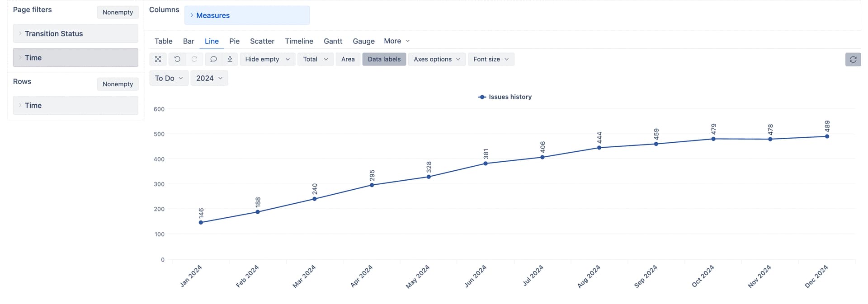868x304 pixels.
Task: Open the 2024 year dropdown
Action: 209,78
